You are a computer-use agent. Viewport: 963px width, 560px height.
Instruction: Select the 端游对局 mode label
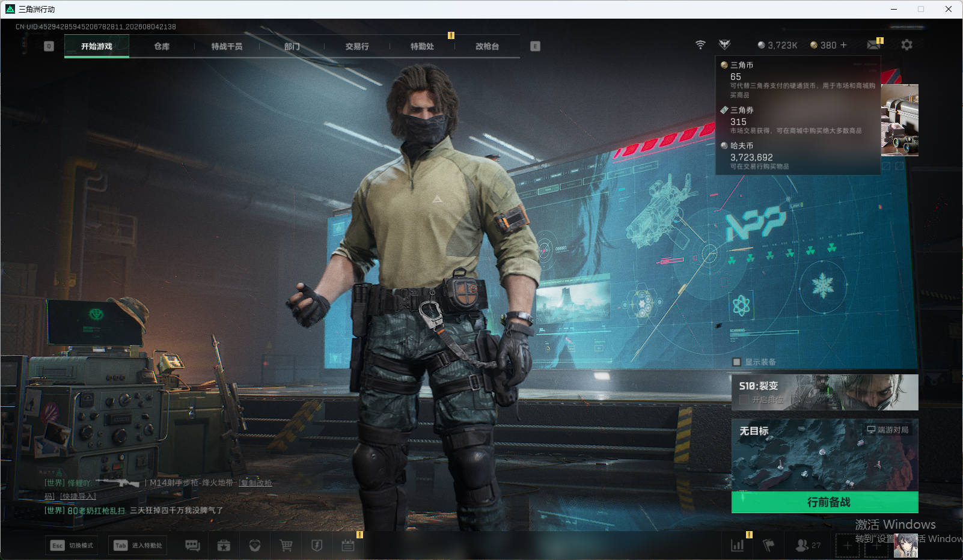tap(888, 430)
